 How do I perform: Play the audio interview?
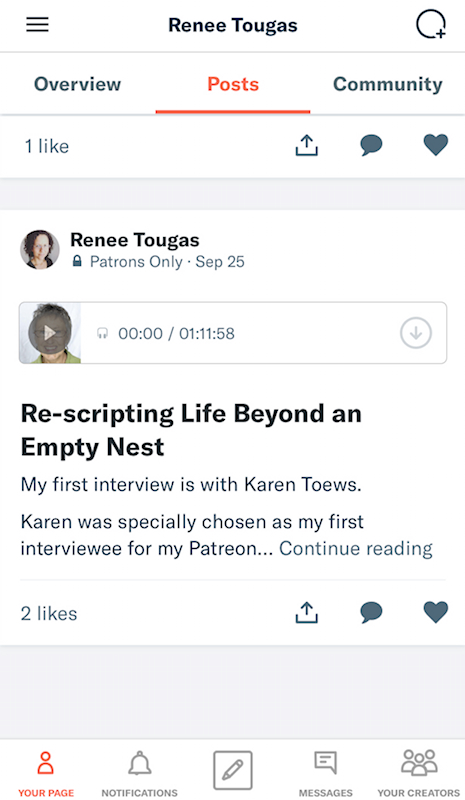[50, 333]
